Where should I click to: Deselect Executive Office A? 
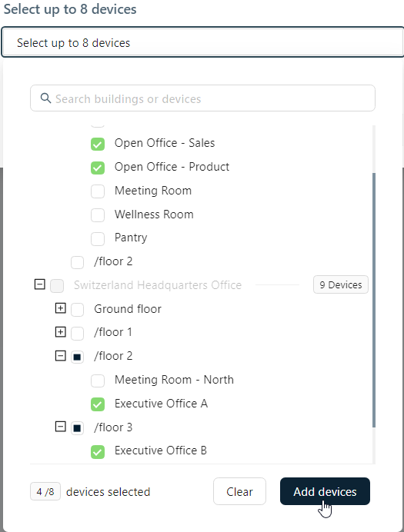[x=98, y=404]
